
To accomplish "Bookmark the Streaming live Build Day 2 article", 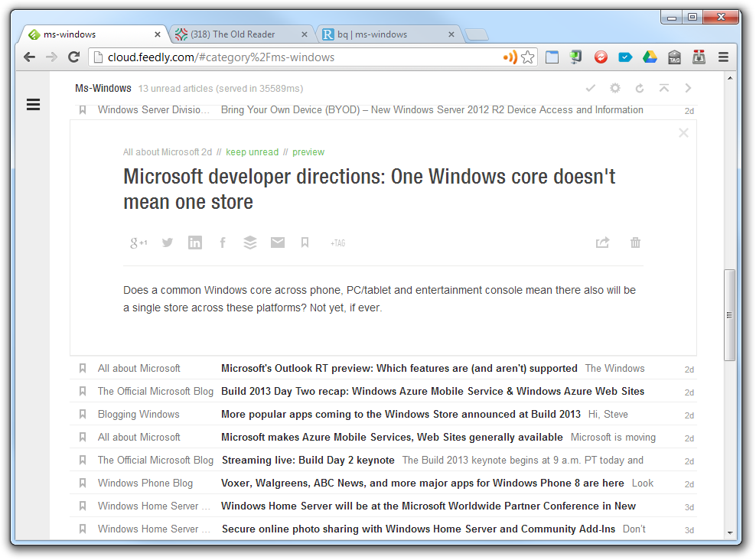I will point(83,461).
